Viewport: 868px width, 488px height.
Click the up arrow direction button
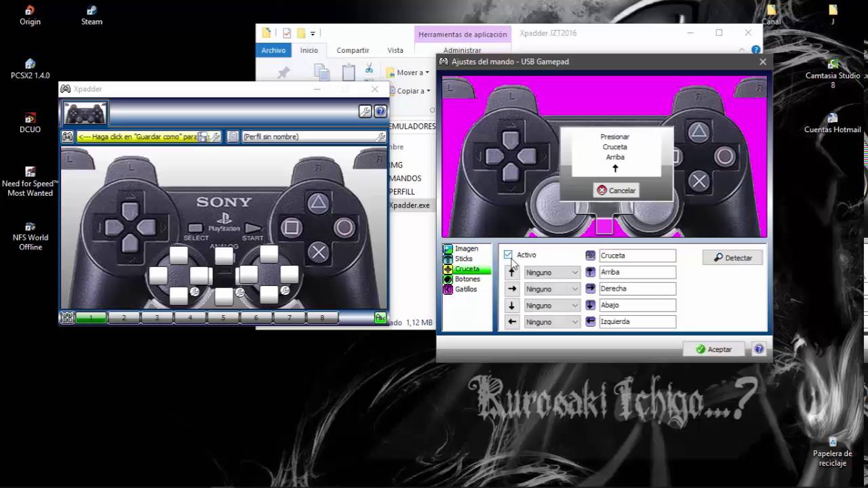[512, 272]
